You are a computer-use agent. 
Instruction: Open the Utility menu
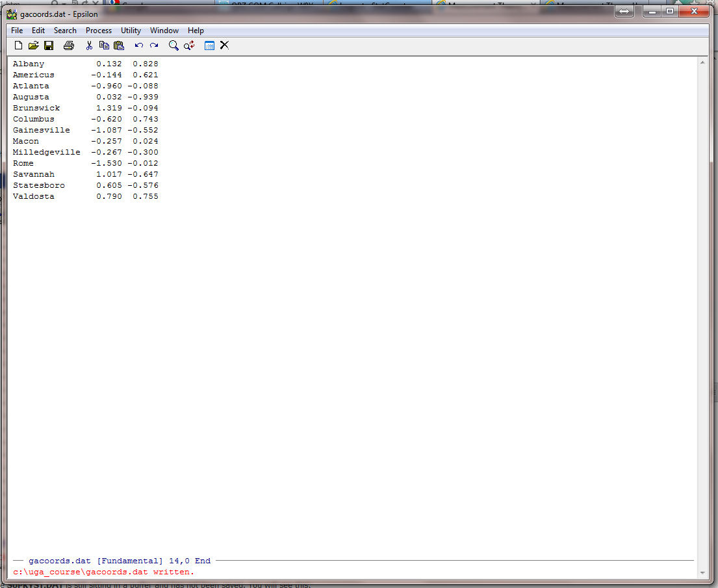[131, 31]
